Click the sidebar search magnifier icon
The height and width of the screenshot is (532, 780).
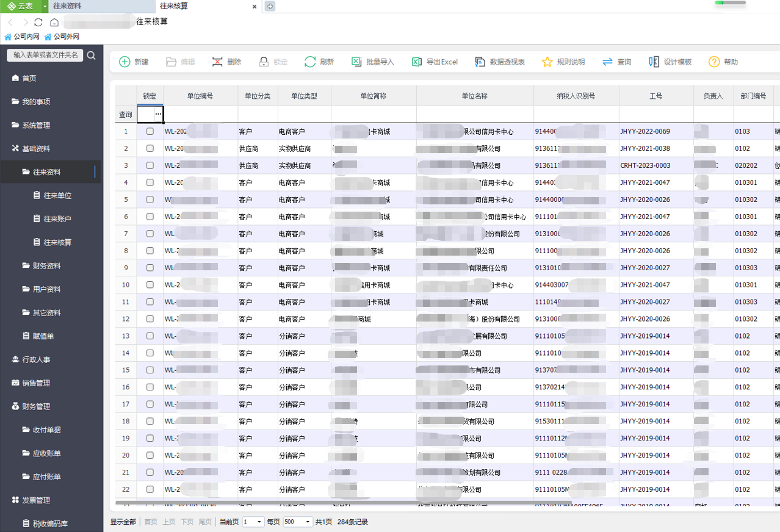pyautogui.click(x=91, y=56)
